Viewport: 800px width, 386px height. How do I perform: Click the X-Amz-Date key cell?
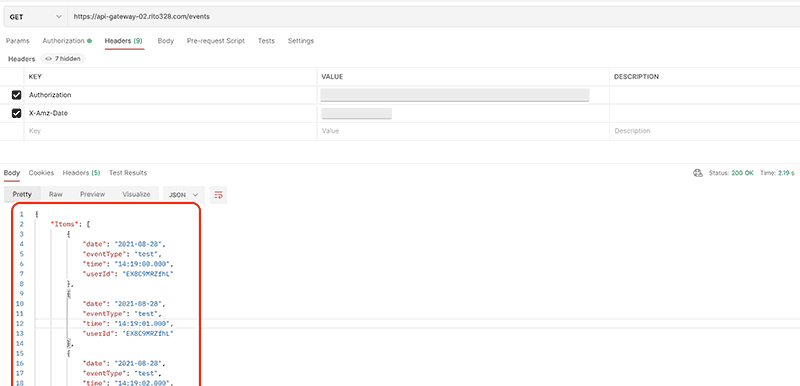coord(170,113)
